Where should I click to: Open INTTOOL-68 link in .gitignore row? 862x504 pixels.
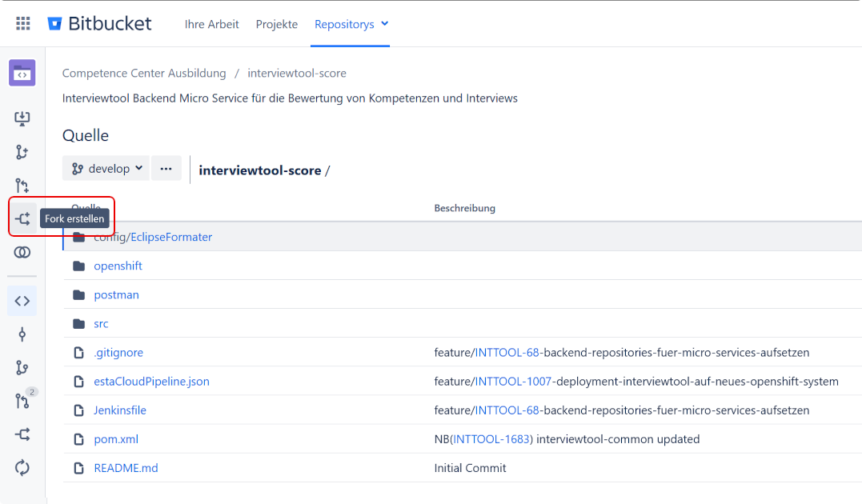[507, 353]
